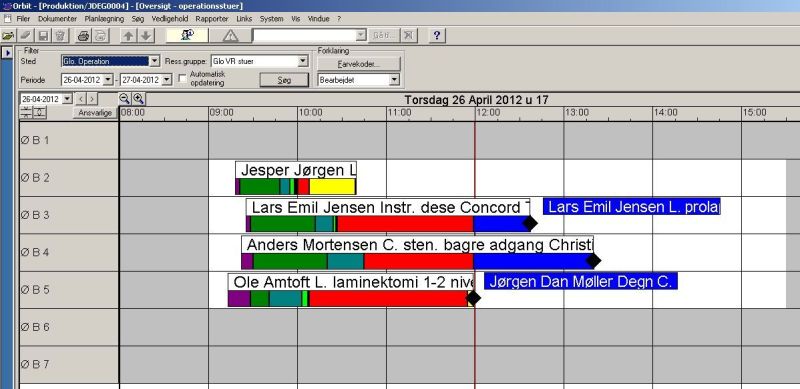Zoom in the timeline with plus magnifier
800x389 pixels.
click(x=138, y=99)
